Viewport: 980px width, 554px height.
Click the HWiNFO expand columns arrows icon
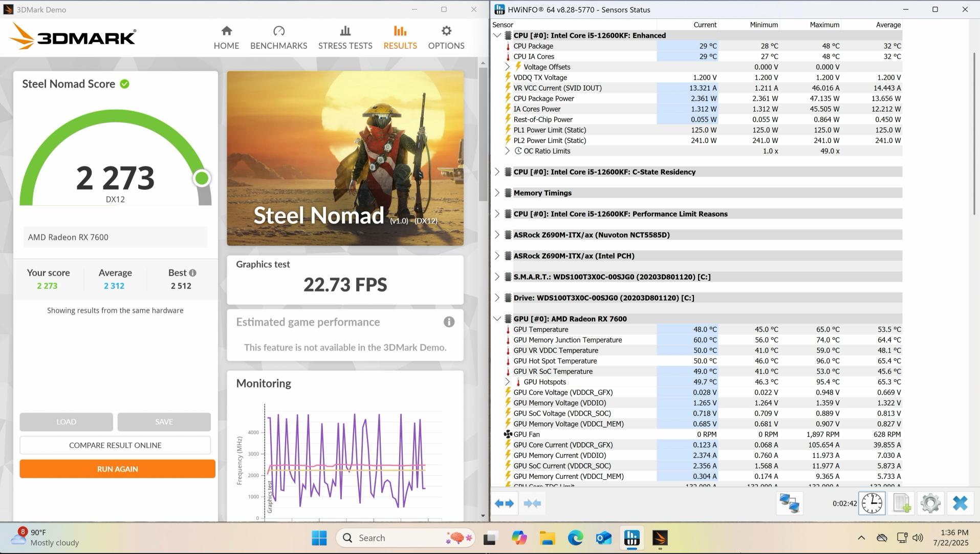tap(505, 504)
